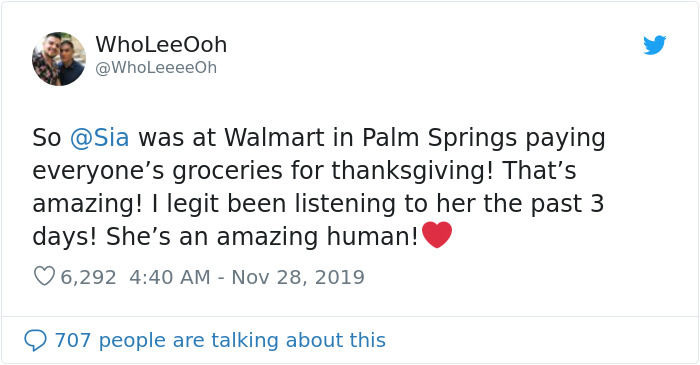Click the red heart emoji in tweet
Viewport: 700px width, 365px height.
point(437,235)
